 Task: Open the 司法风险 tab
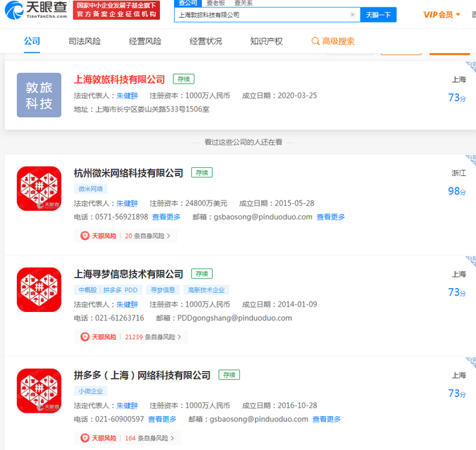[84, 41]
